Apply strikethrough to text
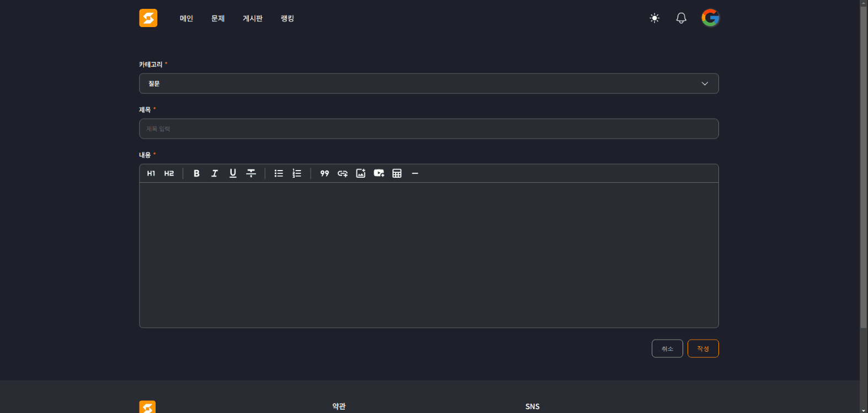The width and height of the screenshot is (868, 413). 251,173
